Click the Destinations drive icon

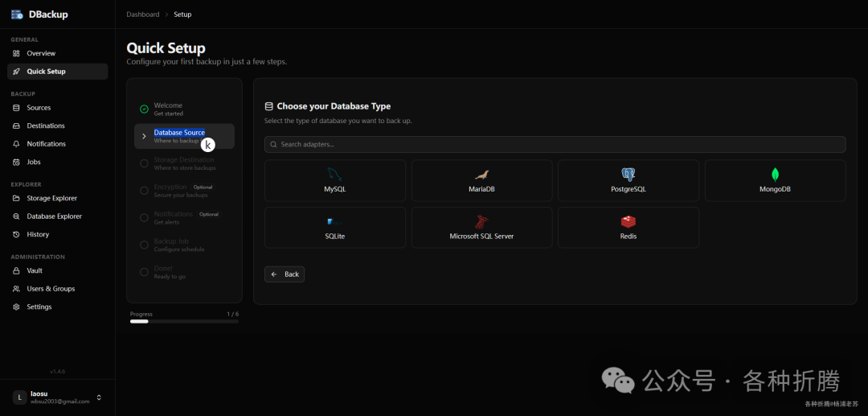(16, 126)
